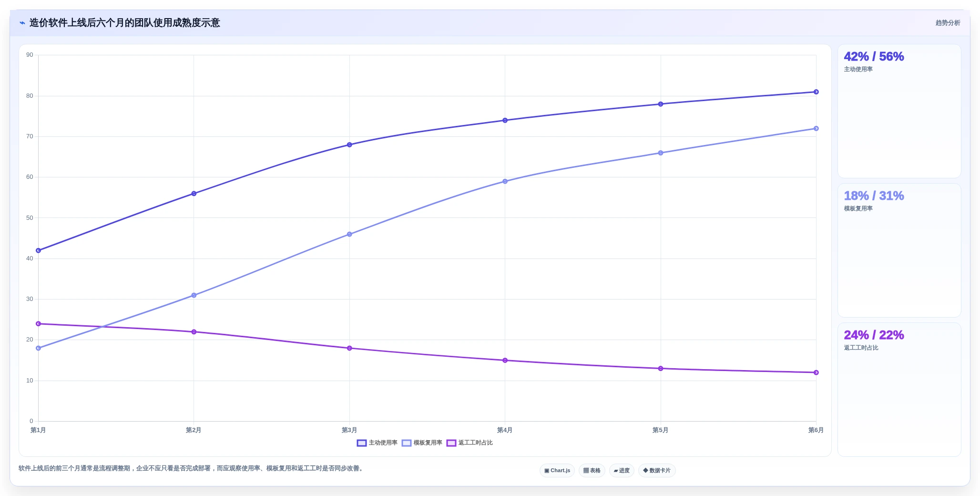Screen dimensions: 980x496
Task: Click 模板复用率 data point at 第6月
Action: coord(816,128)
